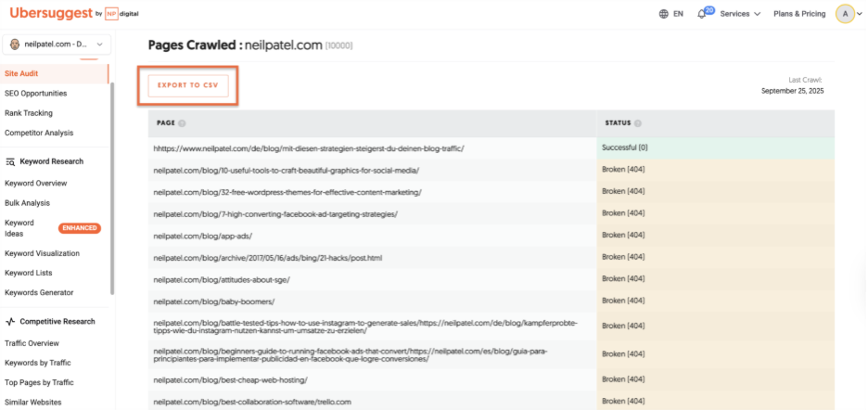Click the best-cheap-web-hosting URL
This screenshot has height=410, width=868.
pos(230,380)
